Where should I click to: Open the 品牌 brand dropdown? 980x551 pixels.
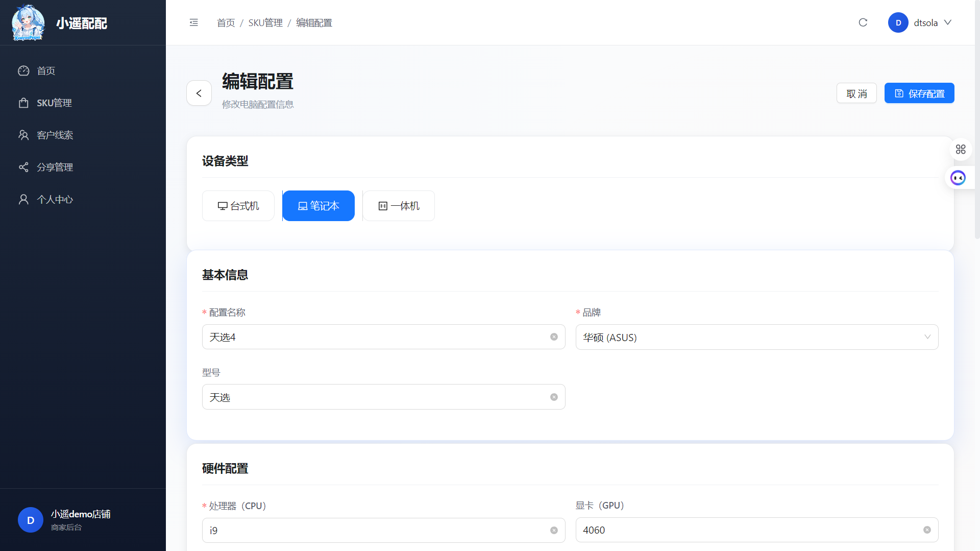[756, 337]
